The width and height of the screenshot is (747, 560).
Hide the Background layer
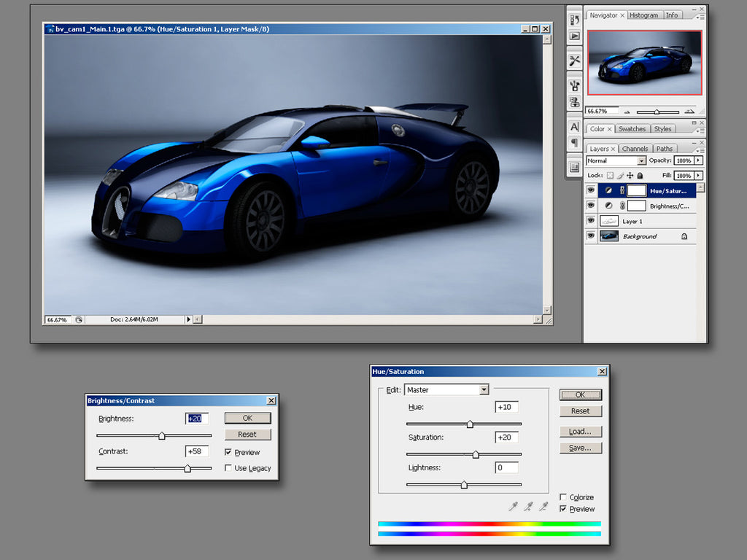591,236
